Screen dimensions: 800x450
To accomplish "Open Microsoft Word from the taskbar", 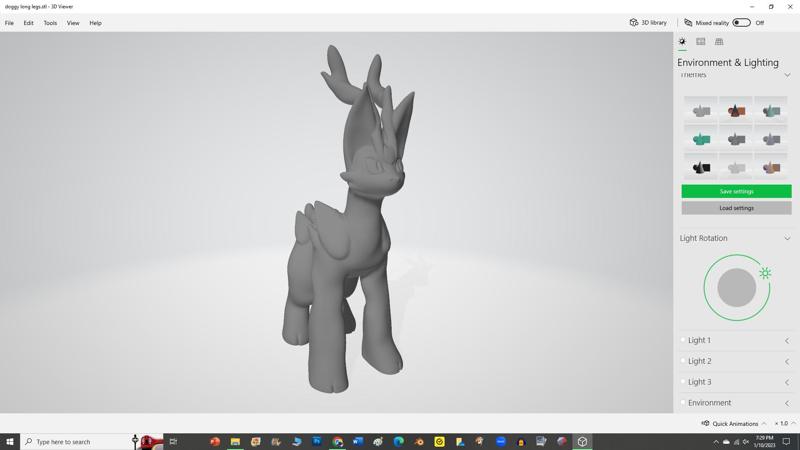I will tap(358, 441).
